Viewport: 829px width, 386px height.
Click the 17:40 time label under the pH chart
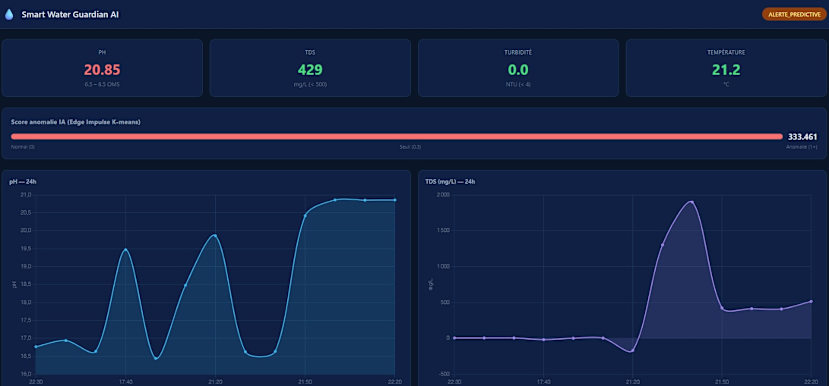coord(125,381)
